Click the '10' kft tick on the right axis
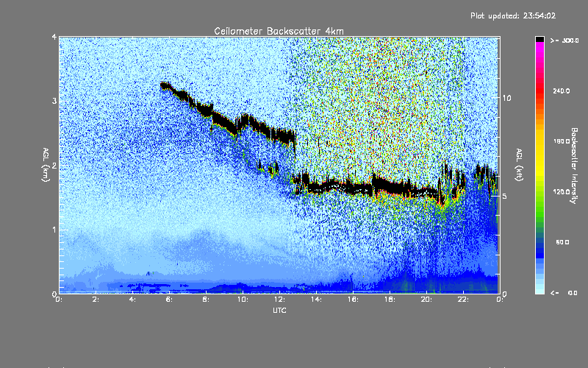The width and height of the screenshot is (588, 368). tap(506, 99)
